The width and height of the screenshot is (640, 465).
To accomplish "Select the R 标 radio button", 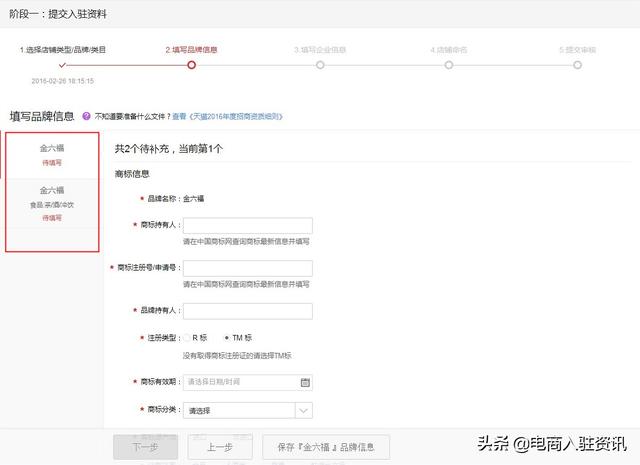I will tap(187, 338).
